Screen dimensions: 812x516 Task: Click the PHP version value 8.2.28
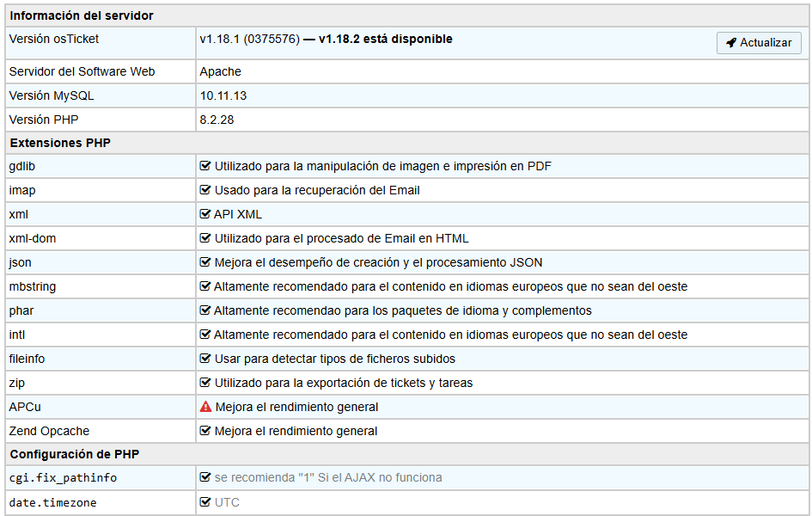[217, 120]
